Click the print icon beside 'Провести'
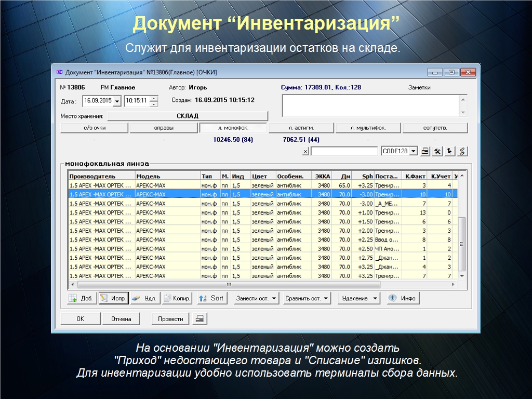Screen dimensions: 532x399 point(200,319)
